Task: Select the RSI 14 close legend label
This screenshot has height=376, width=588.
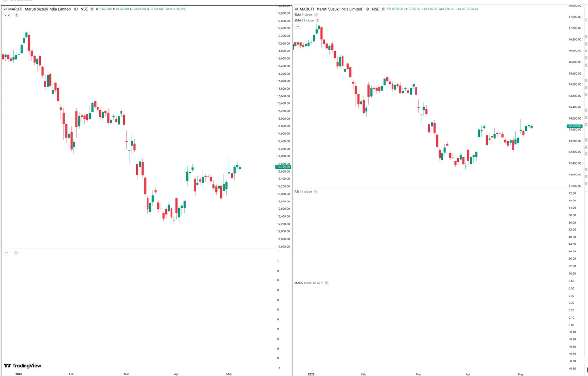Action: point(303,192)
